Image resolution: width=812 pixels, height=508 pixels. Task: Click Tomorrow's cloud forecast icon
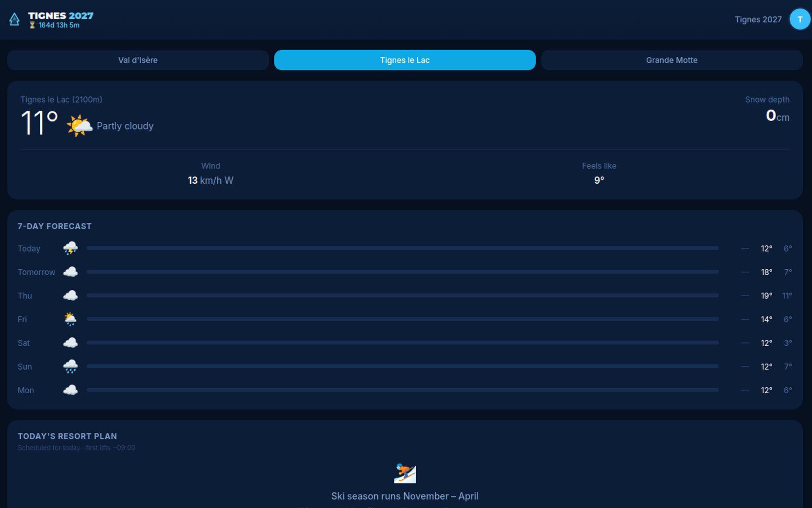[x=71, y=272]
